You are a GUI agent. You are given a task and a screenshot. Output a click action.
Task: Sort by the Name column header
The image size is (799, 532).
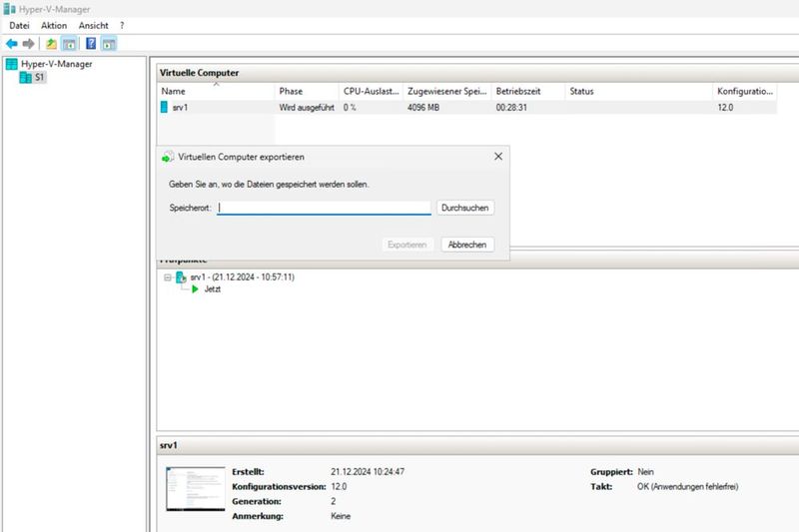tap(216, 91)
